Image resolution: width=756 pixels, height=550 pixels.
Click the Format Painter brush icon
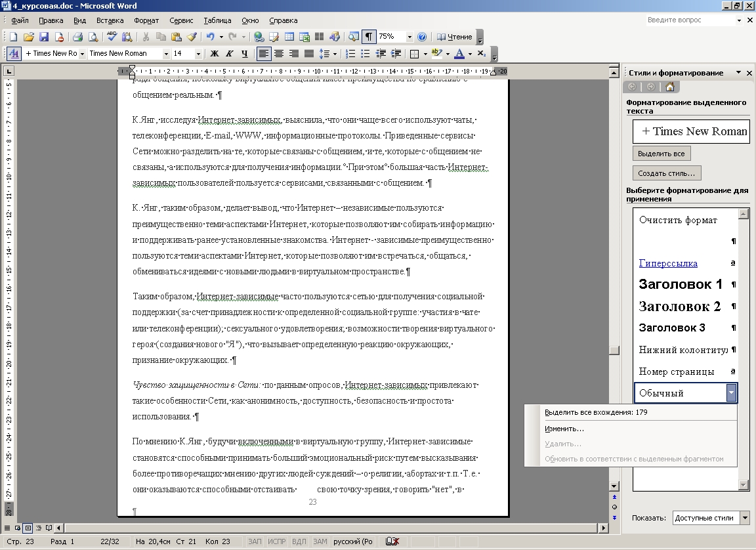(192, 37)
